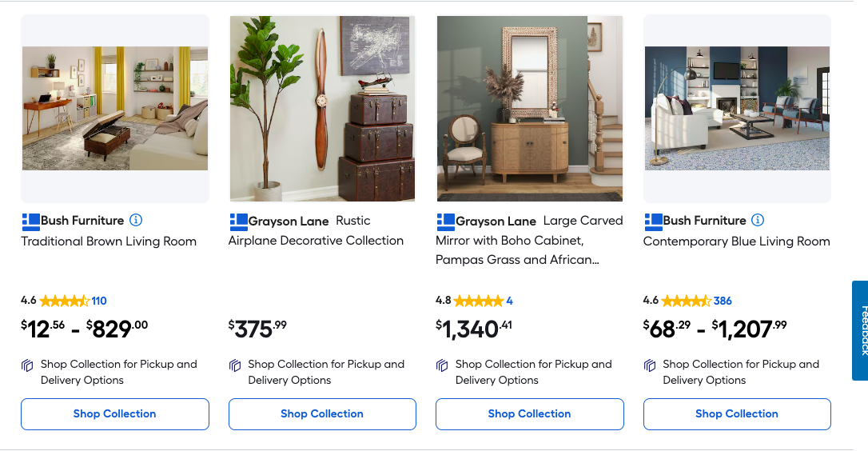
Task: Click collection icon under the $375.99 price
Action: tap(235, 365)
